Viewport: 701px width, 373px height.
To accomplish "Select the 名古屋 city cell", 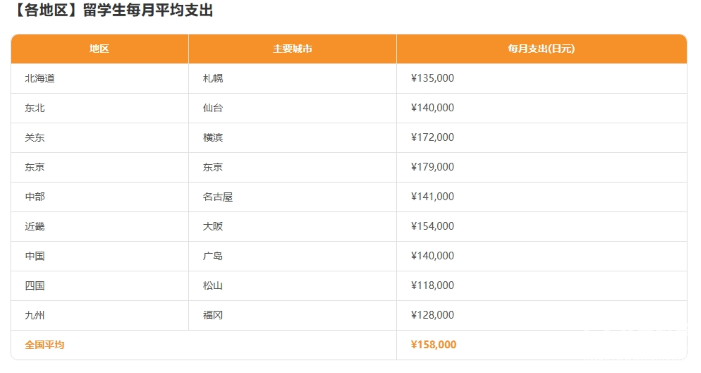I will [x=292, y=197].
